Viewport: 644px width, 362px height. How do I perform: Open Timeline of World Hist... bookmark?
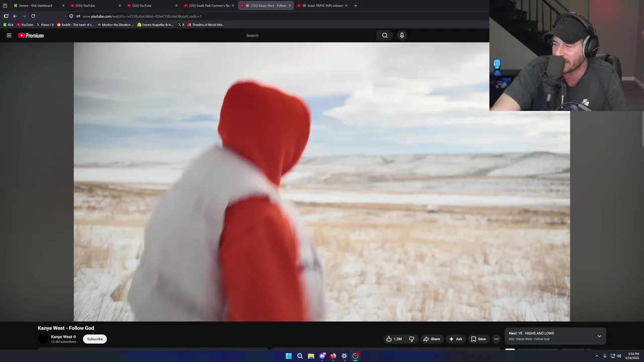click(206, 25)
